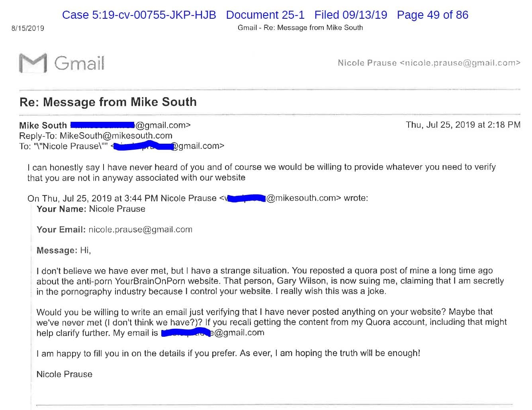Open the Reply-To address MikeSouth@mikesouth.com
Image resolution: width=532 pixels, height=410 pixels.
click(x=116, y=136)
